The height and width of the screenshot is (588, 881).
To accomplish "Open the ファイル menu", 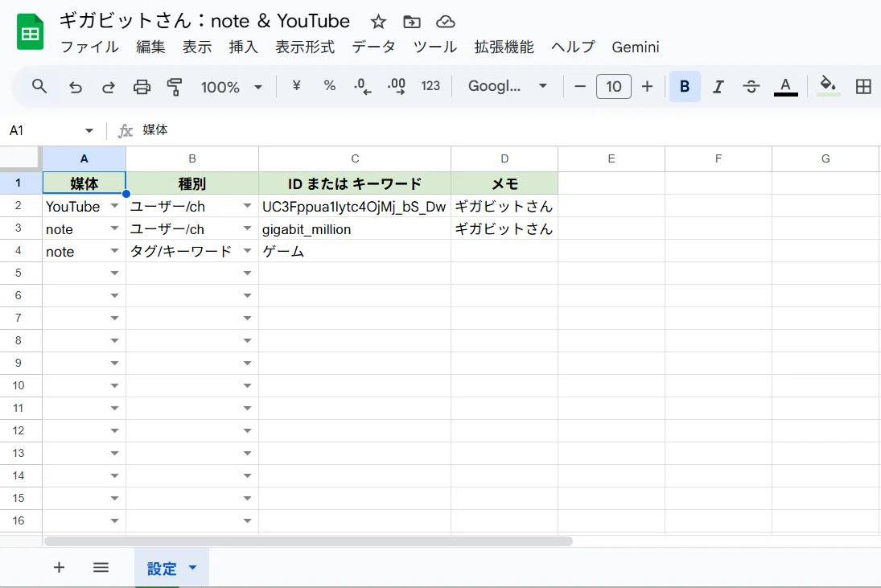I will click(x=89, y=47).
